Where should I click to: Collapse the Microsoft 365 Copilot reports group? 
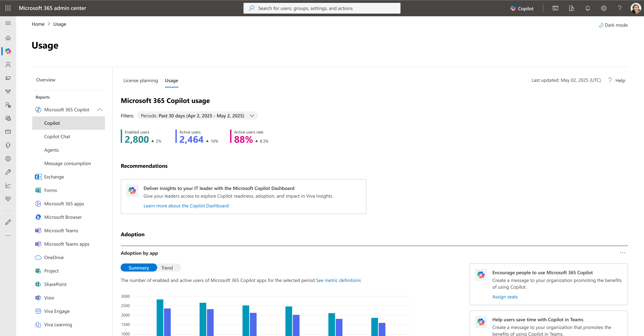click(x=99, y=110)
